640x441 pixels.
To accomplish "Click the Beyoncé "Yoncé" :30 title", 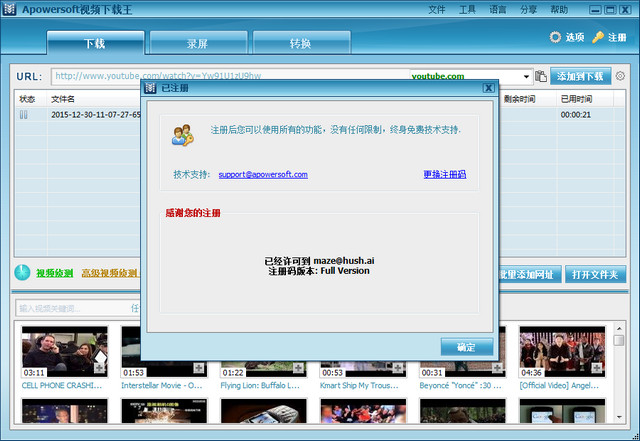I will click(x=460, y=385).
